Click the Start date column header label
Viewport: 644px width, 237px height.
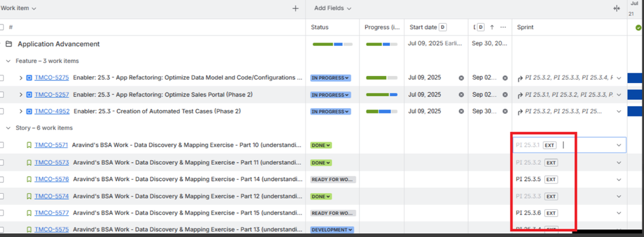coord(423,27)
